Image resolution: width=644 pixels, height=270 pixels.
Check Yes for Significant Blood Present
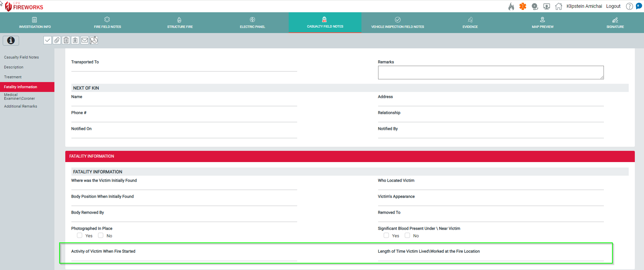386,235
